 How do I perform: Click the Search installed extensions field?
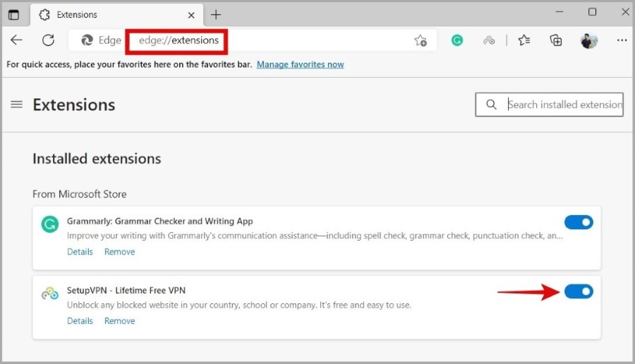pyautogui.click(x=549, y=104)
